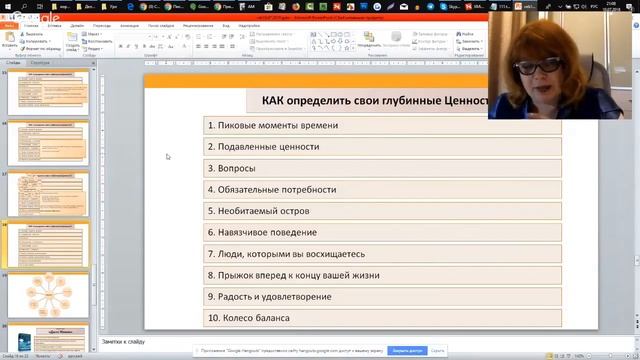
Task: Open Convert to SmartArt dropdown
Action: (278, 49)
